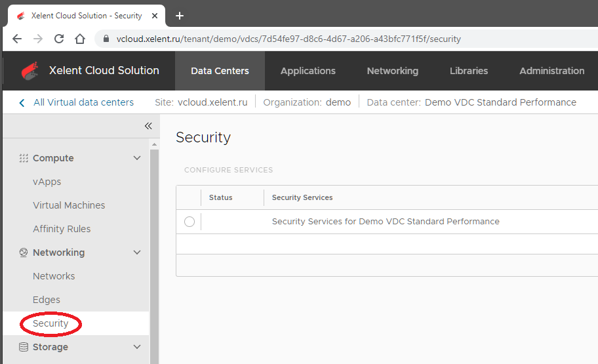Collapse the Storage section chevron
The width and height of the screenshot is (598, 364).
point(137,347)
